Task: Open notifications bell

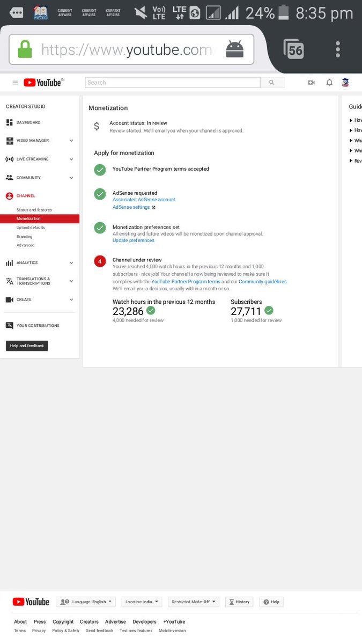Action: [329, 83]
